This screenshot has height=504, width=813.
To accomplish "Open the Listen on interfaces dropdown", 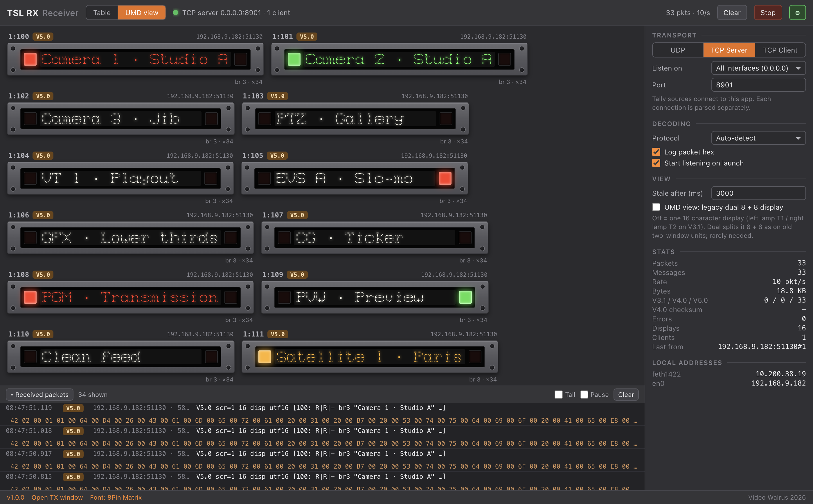I will click(x=758, y=68).
